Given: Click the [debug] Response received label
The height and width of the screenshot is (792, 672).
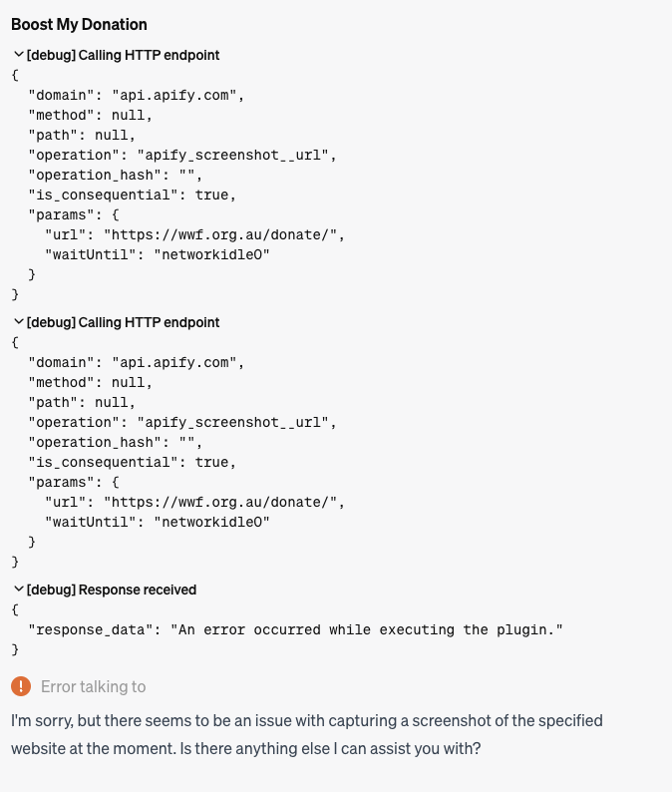Looking at the screenshot, I should click(x=111, y=590).
